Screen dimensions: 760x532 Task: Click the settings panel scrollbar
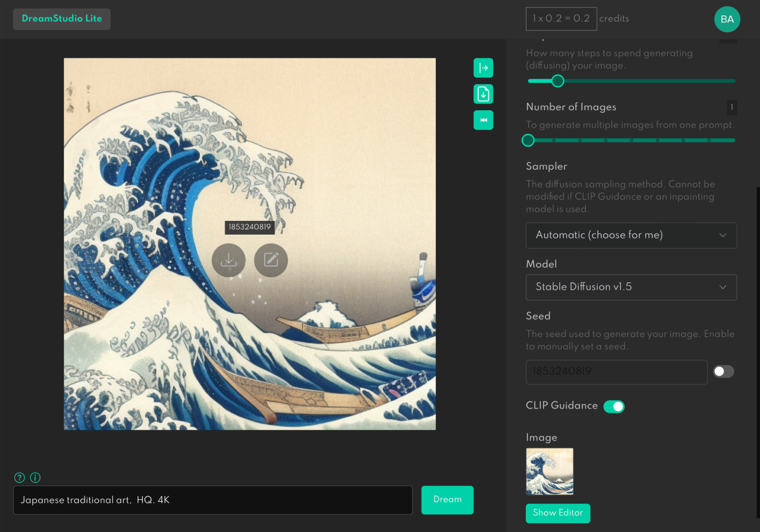pos(758,352)
